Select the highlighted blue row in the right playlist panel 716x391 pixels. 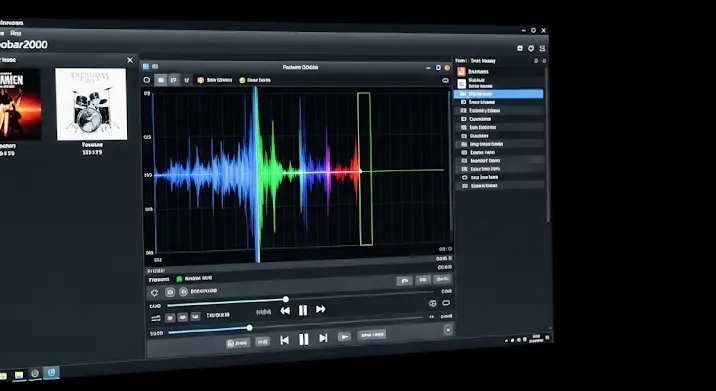click(499, 94)
